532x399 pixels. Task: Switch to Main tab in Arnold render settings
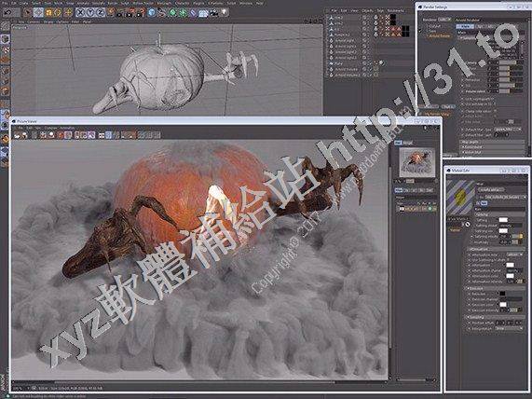(x=464, y=26)
